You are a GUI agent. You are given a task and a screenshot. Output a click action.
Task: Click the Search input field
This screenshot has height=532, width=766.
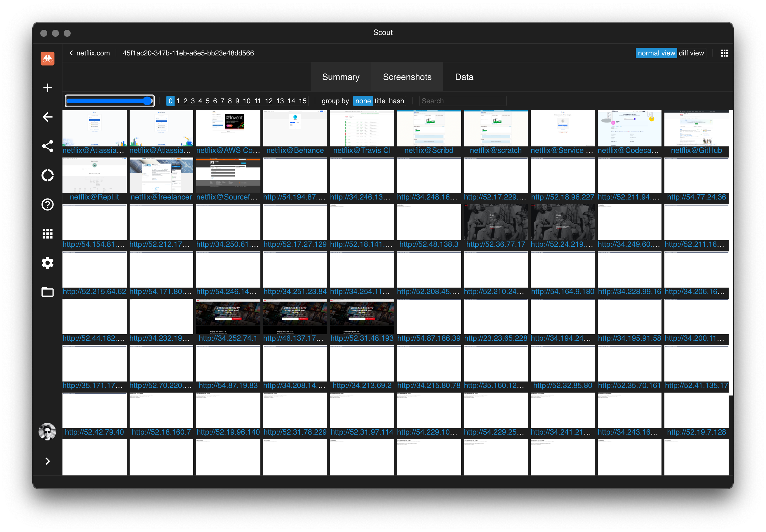462,101
